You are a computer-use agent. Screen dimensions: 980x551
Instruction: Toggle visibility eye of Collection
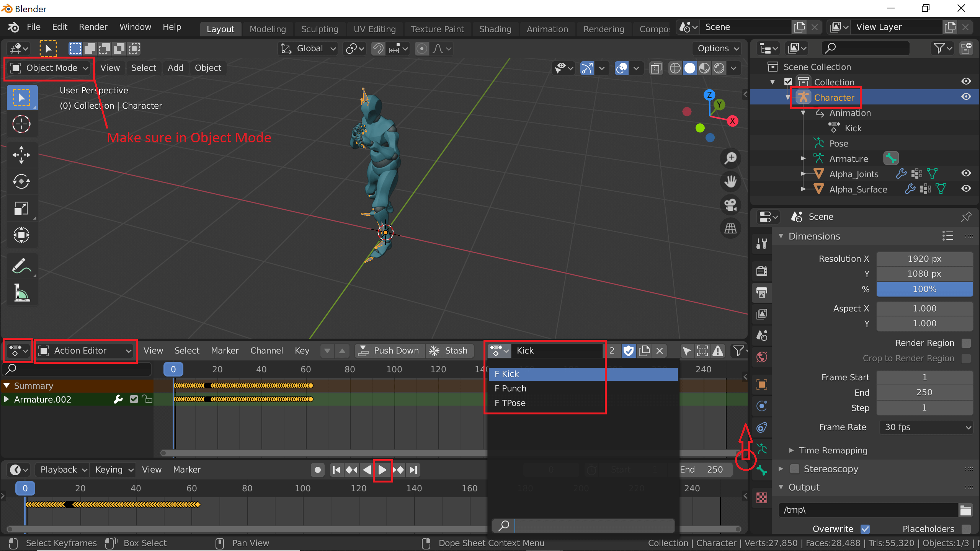click(x=966, y=82)
